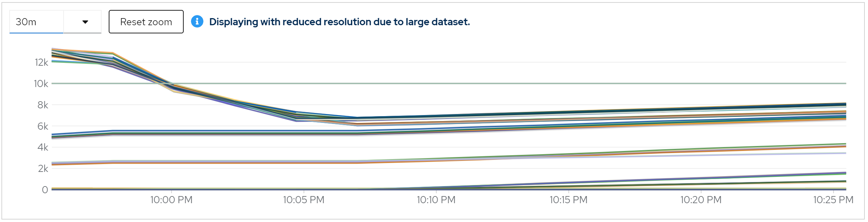Screen dimensions: 868x222
Task: Click the 10:00 PM time axis label
Action: [x=171, y=200]
